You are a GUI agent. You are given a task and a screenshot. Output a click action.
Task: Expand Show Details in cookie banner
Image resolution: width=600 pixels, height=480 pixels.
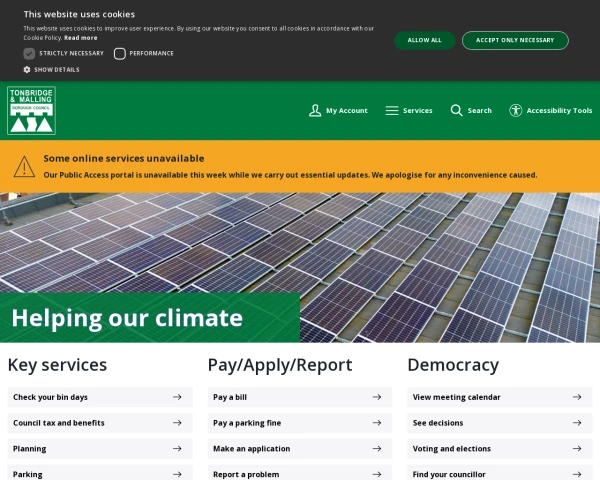(56, 69)
